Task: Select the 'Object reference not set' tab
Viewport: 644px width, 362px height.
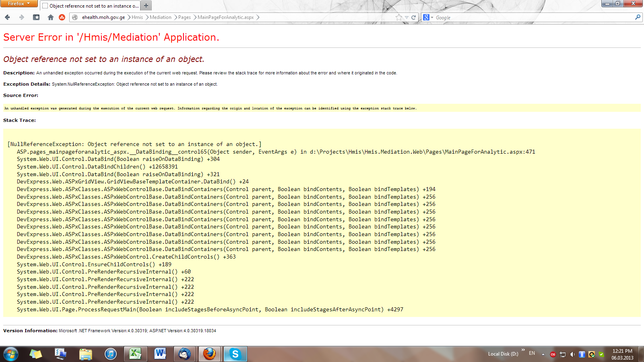Action: tap(91, 6)
